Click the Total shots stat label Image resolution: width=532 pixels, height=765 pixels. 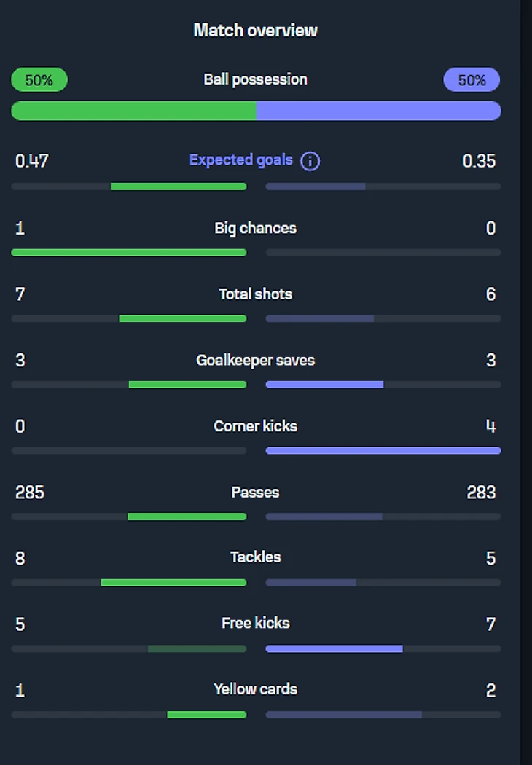(255, 294)
